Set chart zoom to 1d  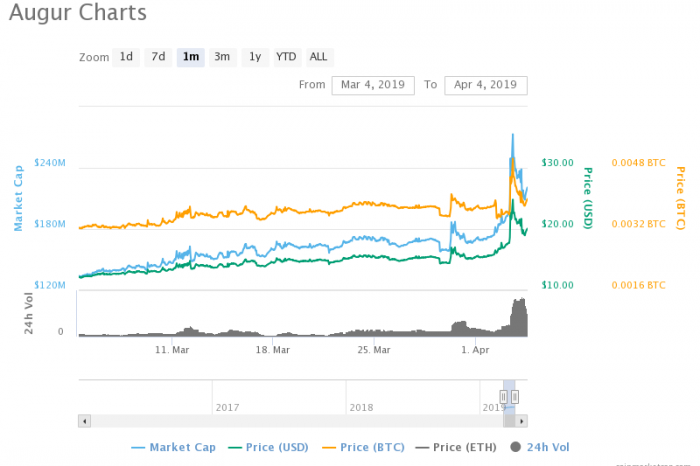tap(126, 57)
